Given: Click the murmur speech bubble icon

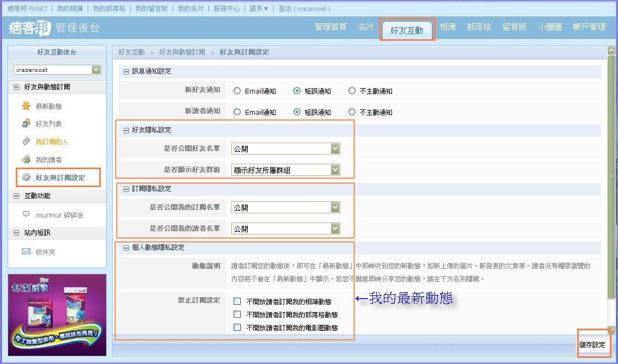Looking at the screenshot, I should coord(26,214).
